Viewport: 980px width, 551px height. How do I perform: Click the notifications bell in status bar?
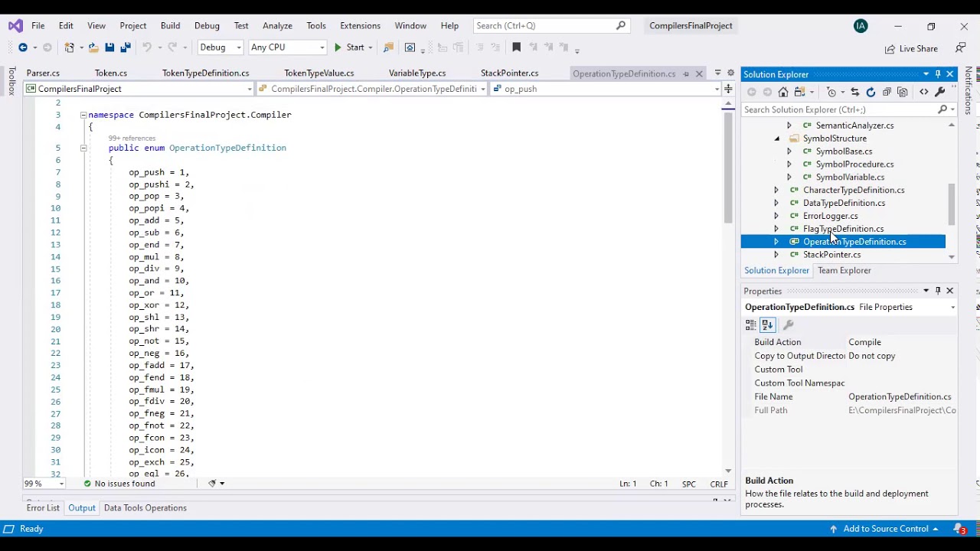(959, 529)
